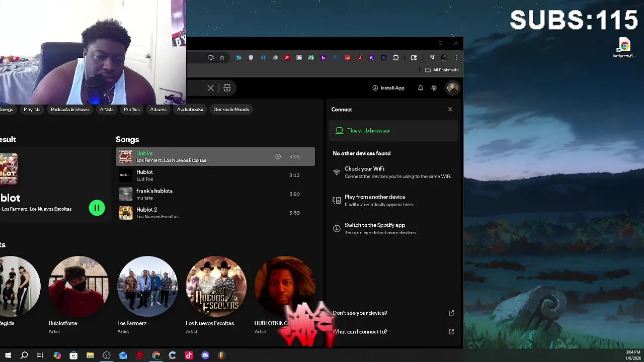
Task: Pause playback with the green button
Action: (97, 208)
